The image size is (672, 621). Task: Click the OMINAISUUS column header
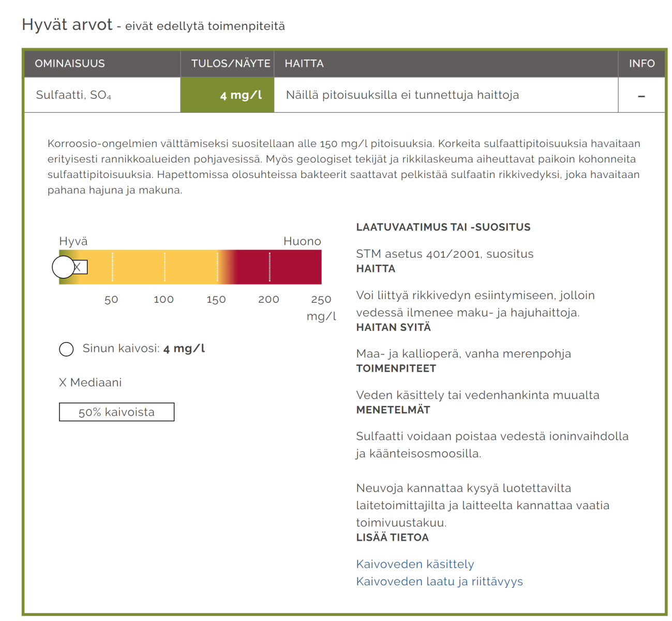(x=70, y=64)
